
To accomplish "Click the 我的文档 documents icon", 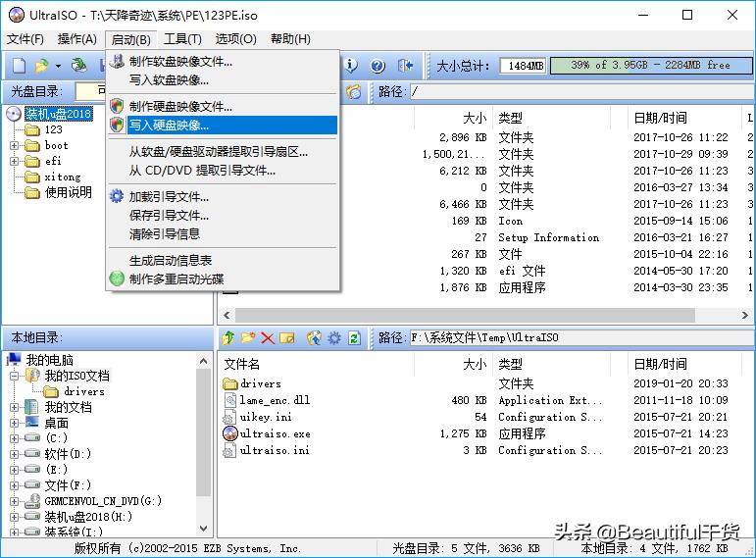I will pos(31,407).
